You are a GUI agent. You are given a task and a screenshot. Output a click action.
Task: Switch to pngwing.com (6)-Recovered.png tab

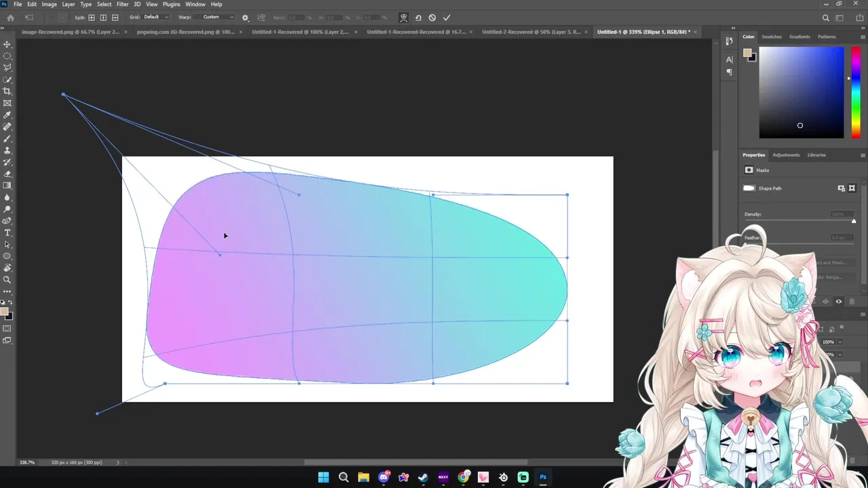pos(186,32)
